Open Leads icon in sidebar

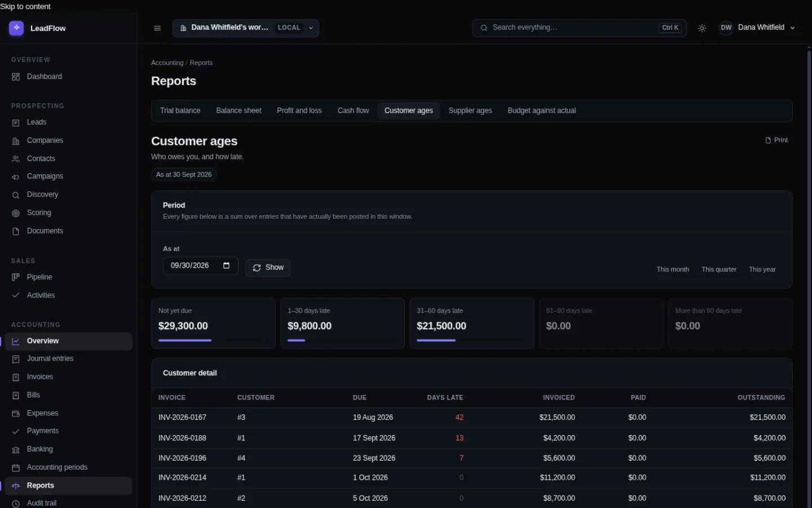click(16, 122)
